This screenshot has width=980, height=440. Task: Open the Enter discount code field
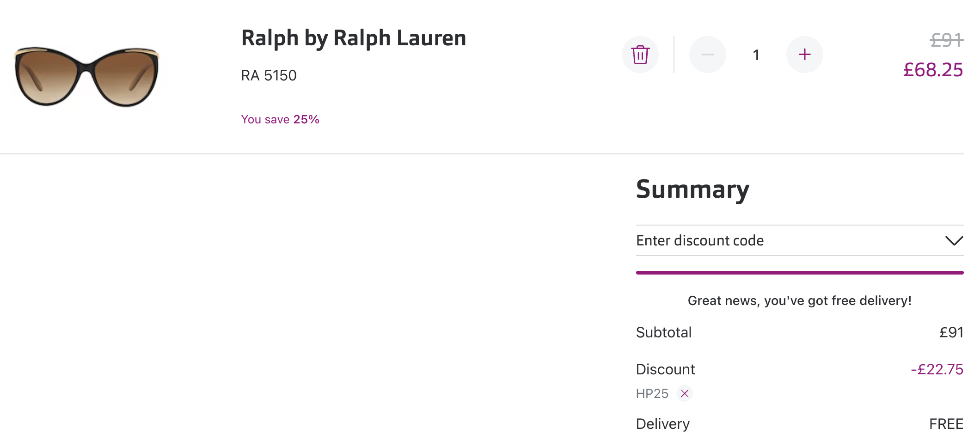[x=800, y=240]
